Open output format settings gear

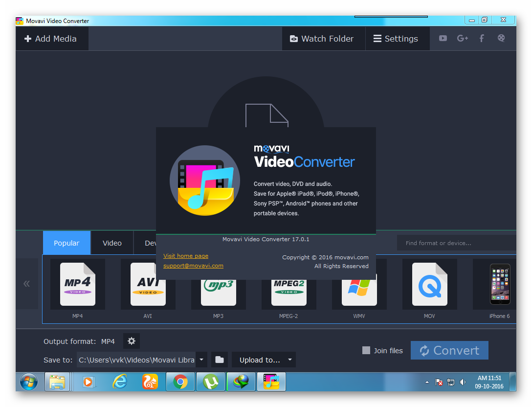[132, 341]
